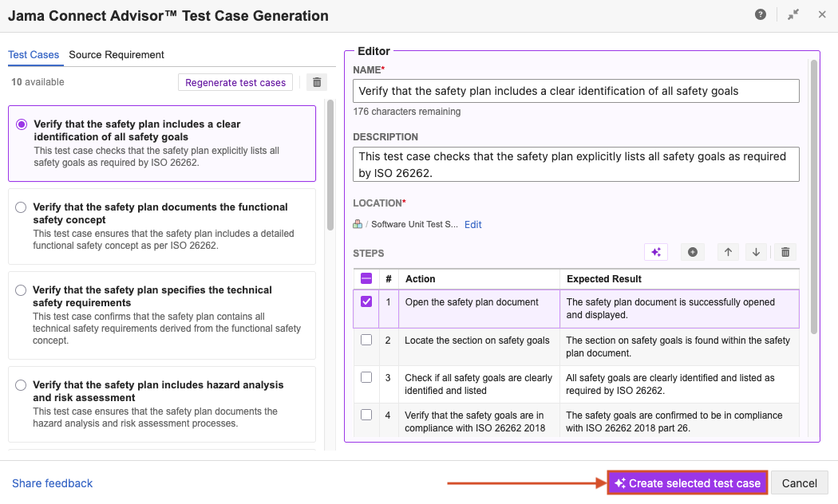Screen dimensions: 838x504
Task: Click the DESCRIPTION text area
Action: (x=576, y=164)
